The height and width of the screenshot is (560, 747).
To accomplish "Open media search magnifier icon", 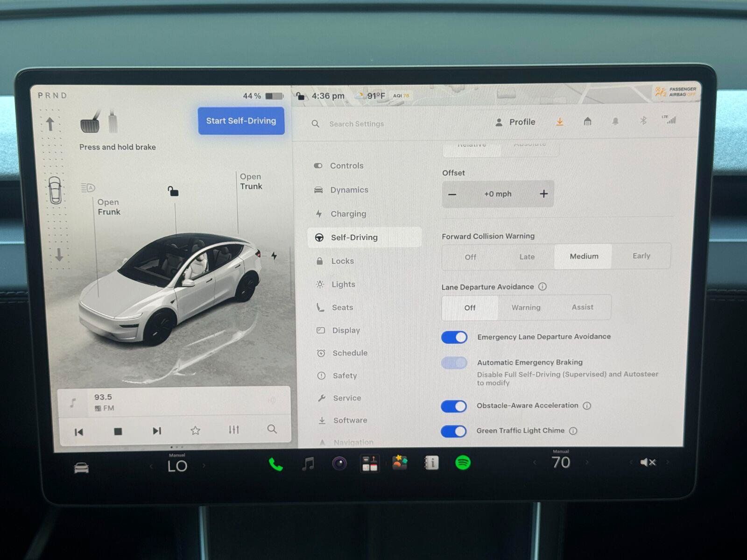I will click(x=272, y=429).
